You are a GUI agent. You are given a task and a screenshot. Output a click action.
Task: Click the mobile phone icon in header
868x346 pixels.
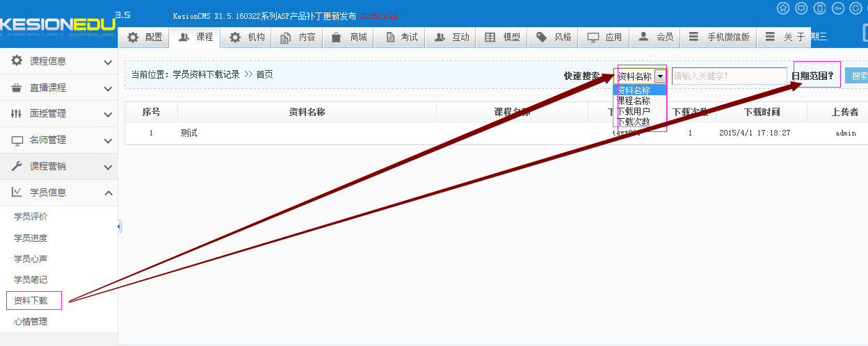point(820,8)
